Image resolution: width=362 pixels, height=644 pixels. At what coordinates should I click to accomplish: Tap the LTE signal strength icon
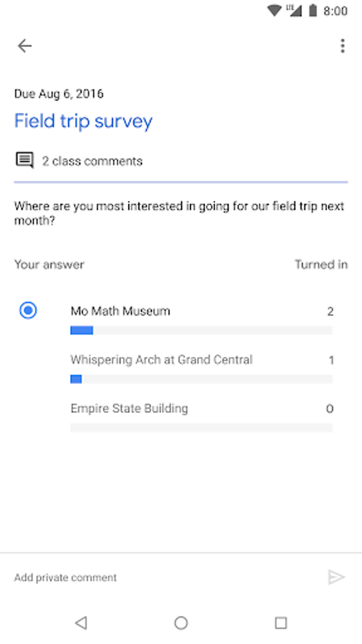point(294,11)
